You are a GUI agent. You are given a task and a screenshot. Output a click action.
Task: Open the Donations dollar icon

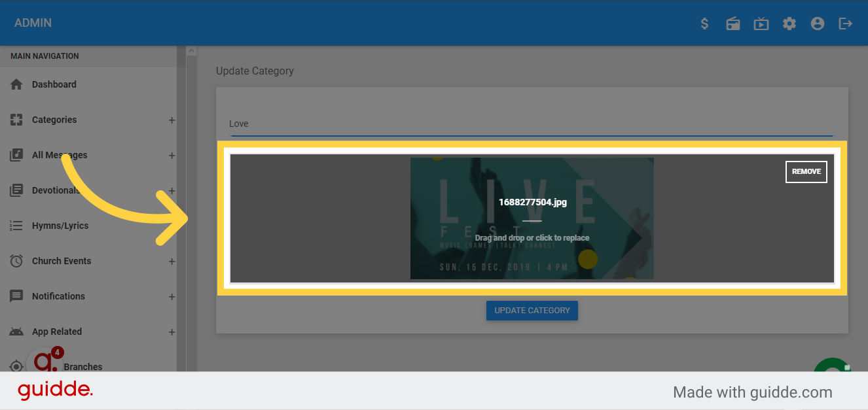[x=704, y=23]
